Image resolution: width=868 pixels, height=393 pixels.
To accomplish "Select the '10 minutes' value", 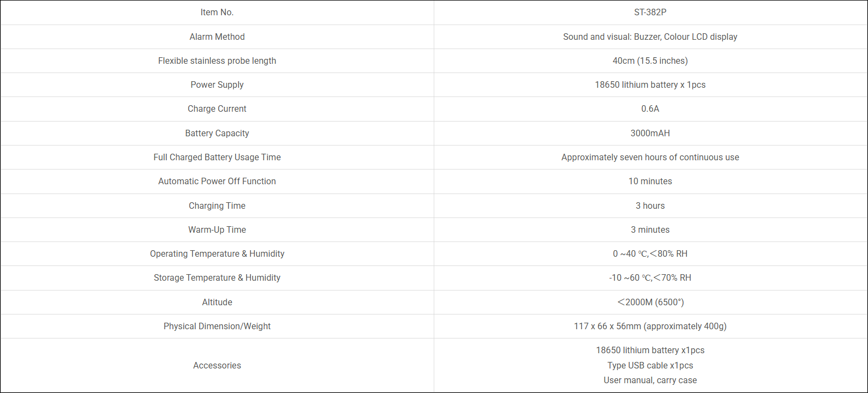I will [x=650, y=181].
